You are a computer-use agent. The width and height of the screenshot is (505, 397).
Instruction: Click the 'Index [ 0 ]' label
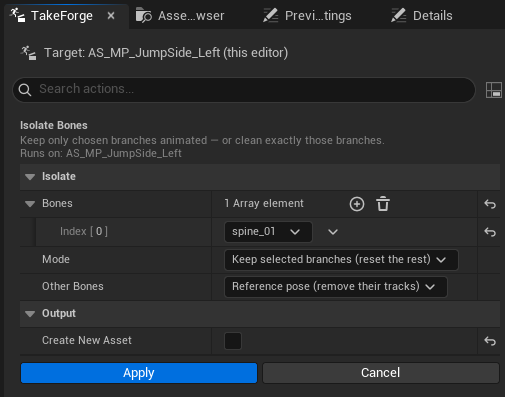pos(84,231)
